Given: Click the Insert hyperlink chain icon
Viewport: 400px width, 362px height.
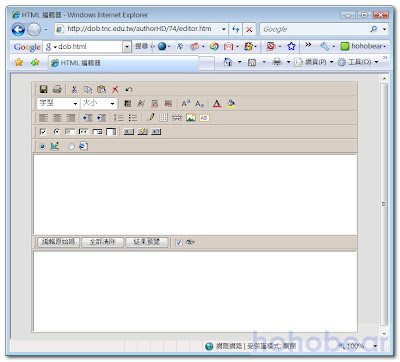Looking at the screenshot, I should coord(177,118).
